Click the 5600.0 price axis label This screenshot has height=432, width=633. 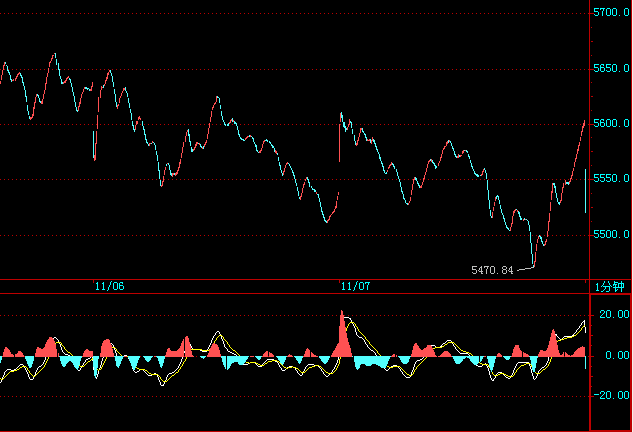click(x=611, y=124)
